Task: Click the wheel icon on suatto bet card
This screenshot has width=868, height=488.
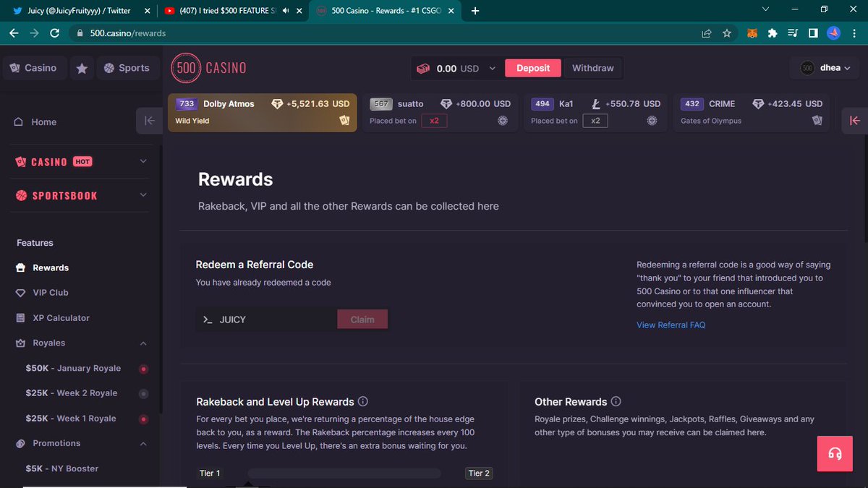Action: tap(503, 121)
